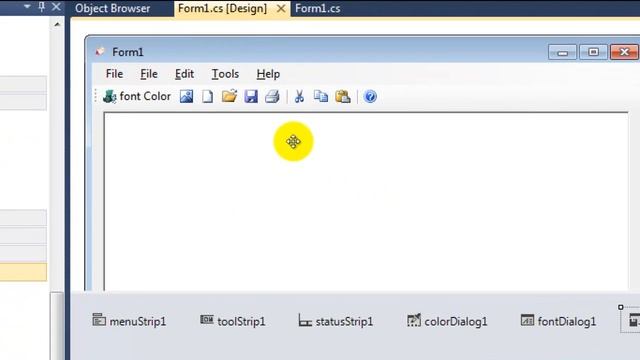Select fontDialog1 in component tray

[x=558, y=321]
